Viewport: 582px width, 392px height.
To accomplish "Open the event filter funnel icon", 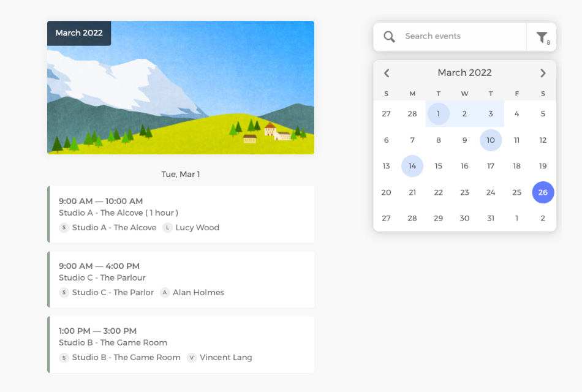I will [542, 37].
